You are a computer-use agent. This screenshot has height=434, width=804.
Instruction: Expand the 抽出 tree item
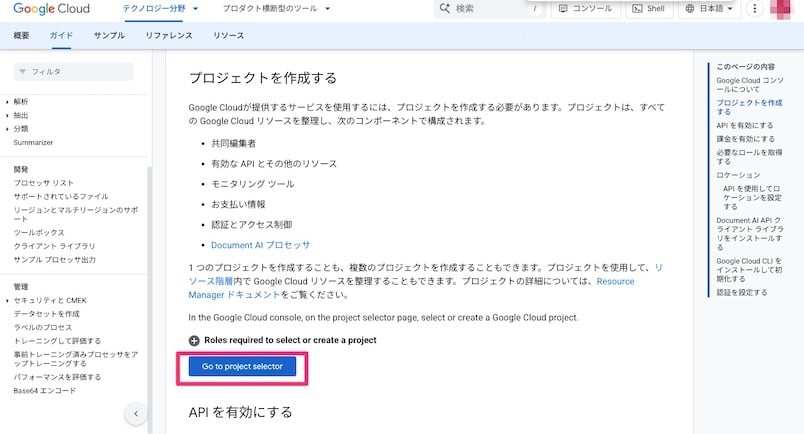pyautogui.click(x=7, y=115)
